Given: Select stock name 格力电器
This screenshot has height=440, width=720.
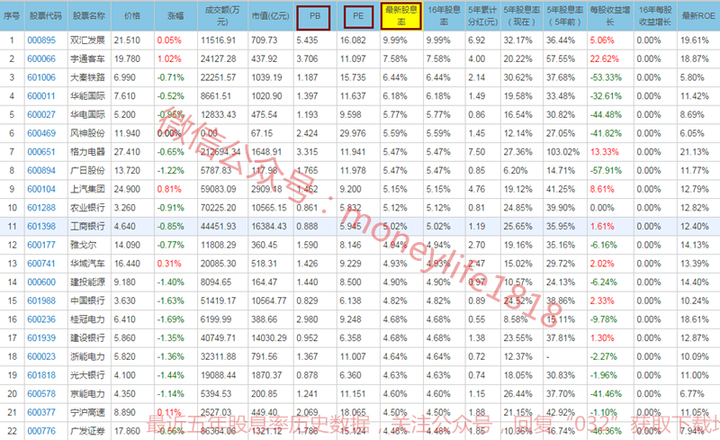Looking at the screenshot, I should click(x=88, y=152).
